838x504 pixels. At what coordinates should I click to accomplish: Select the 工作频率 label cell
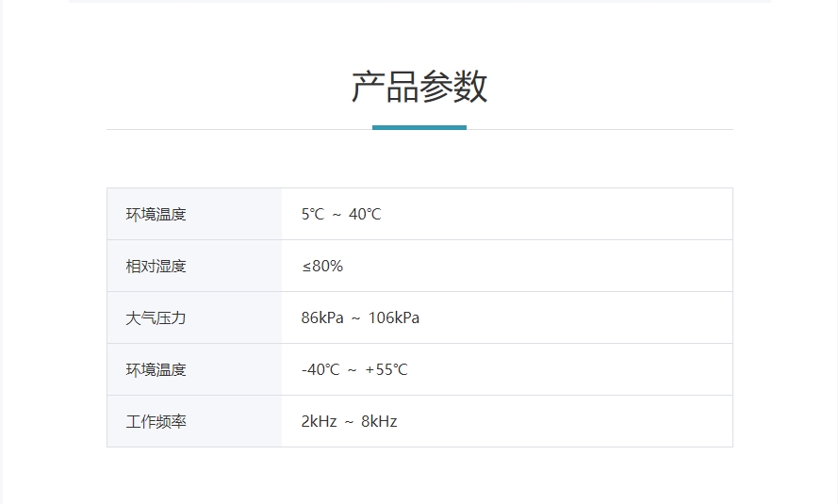click(x=194, y=421)
